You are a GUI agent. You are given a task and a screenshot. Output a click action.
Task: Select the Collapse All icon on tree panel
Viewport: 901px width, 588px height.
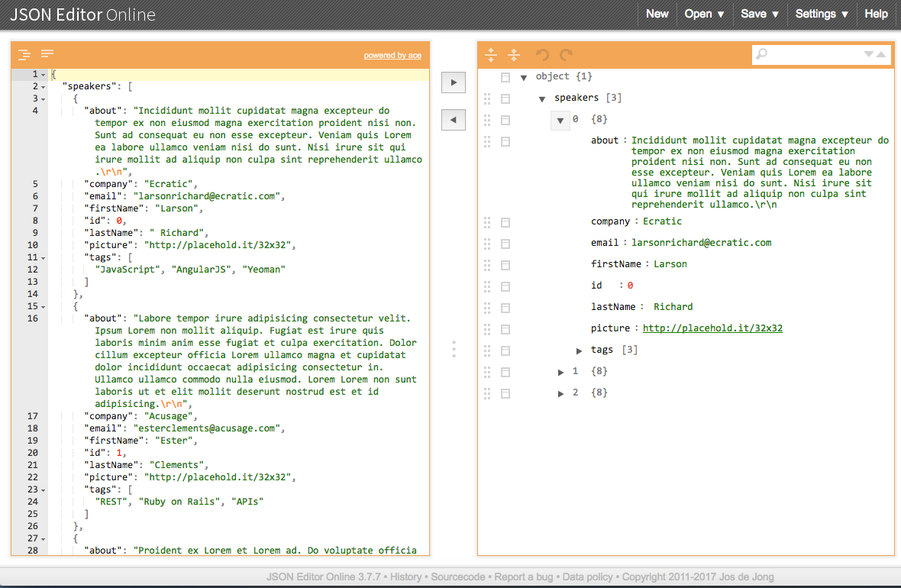pyautogui.click(x=514, y=54)
